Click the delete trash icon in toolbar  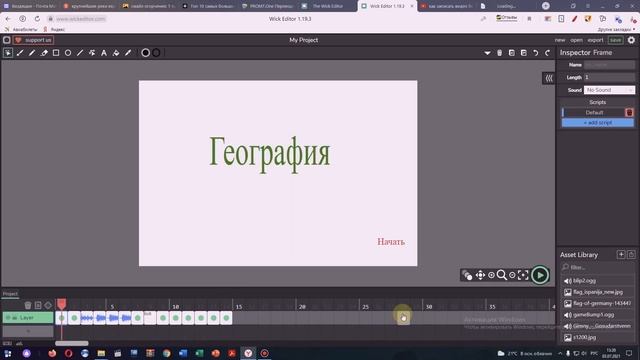(x=500, y=53)
